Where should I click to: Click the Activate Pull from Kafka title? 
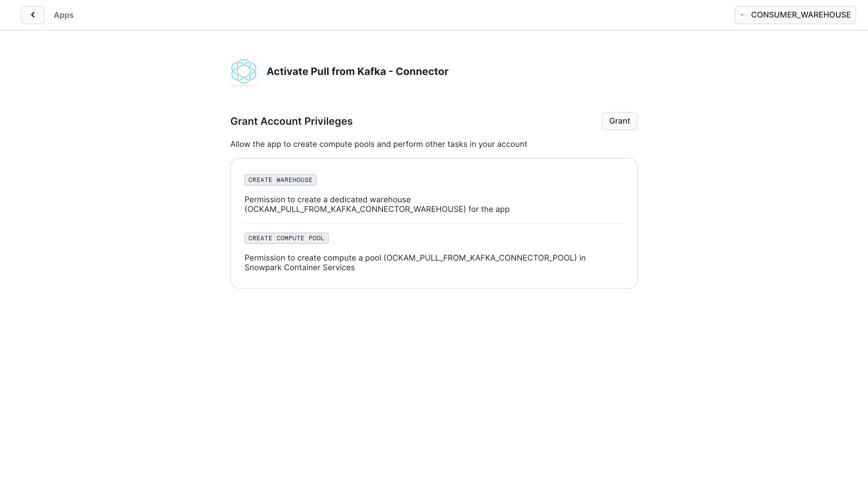click(x=357, y=71)
